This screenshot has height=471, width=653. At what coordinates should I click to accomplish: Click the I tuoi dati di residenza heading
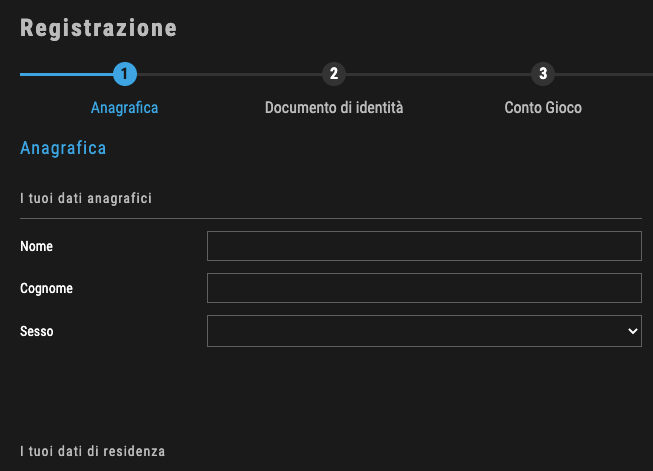(x=92, y=451)
